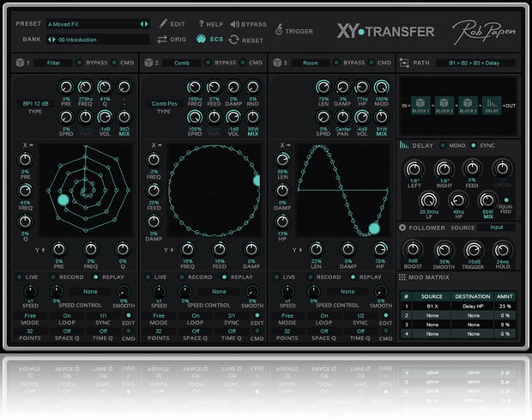Open Block 3 effect type dropdown Room
This screenshot has height=420, width=532.
coord(311,63)
